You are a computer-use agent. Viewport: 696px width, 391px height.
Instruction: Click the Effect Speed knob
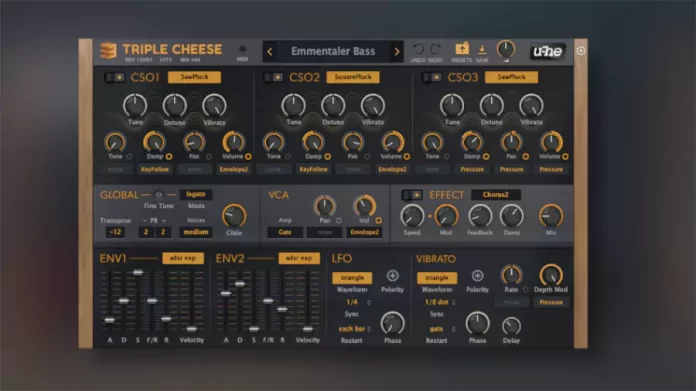(412, 216)
